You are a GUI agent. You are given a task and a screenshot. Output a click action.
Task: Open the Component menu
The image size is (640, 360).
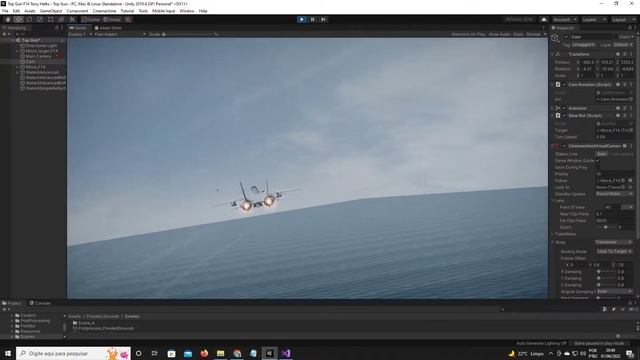point(77,11)
